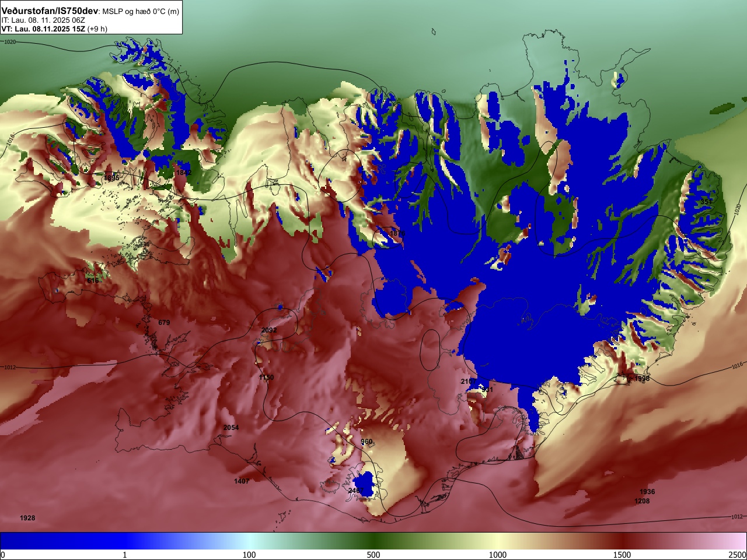Click the 1 tick on the color scale
Image resolution: width=747 pixels, height=560 pixels.
pyautogui.click(x=124, y=555)
